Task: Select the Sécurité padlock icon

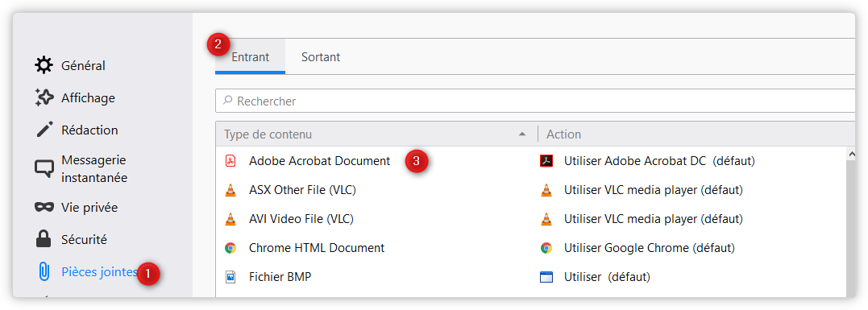Action: point(44,239)
